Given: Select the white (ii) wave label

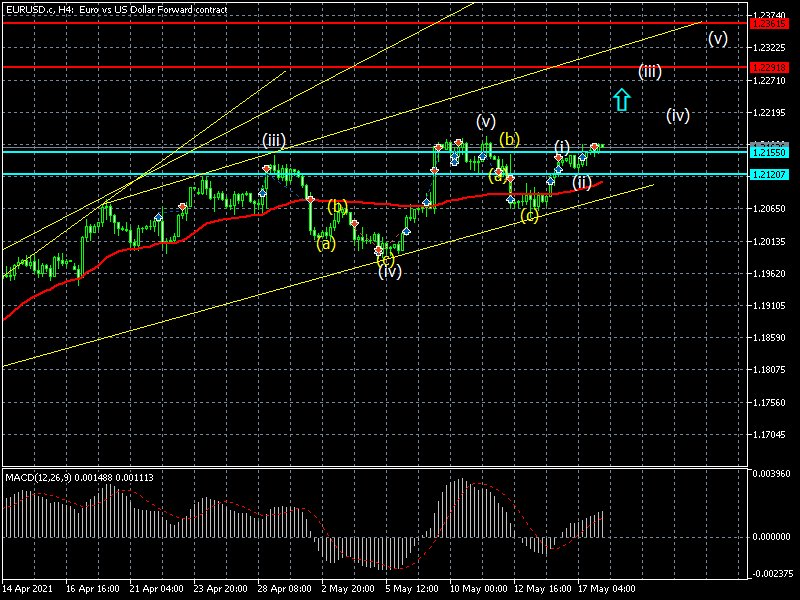Looking at the screenshot, I should pos(582,182).
